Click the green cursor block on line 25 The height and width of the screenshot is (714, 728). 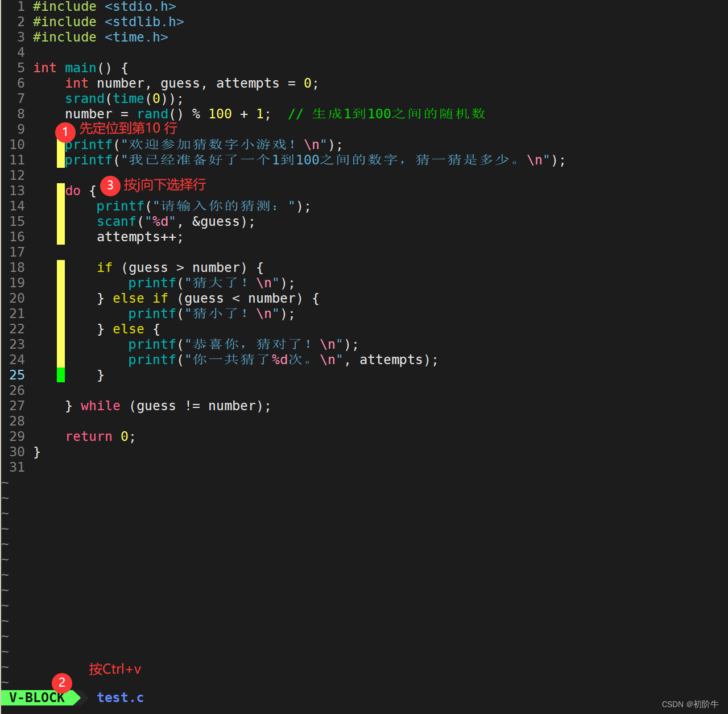coord(61,375)
